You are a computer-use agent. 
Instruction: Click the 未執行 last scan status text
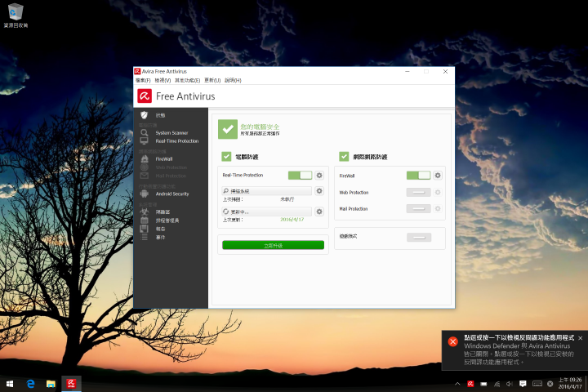(x=287, y=199)
